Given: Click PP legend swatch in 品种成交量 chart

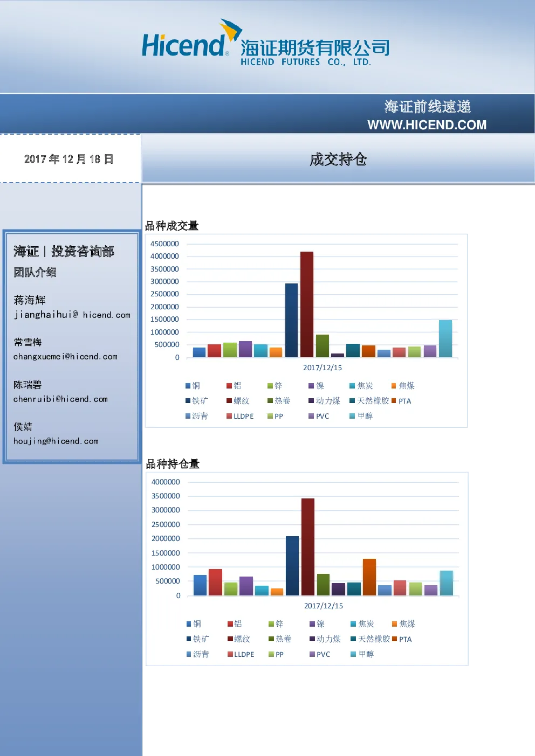Looking at the screenshot, I should click(x=270, y=416).
